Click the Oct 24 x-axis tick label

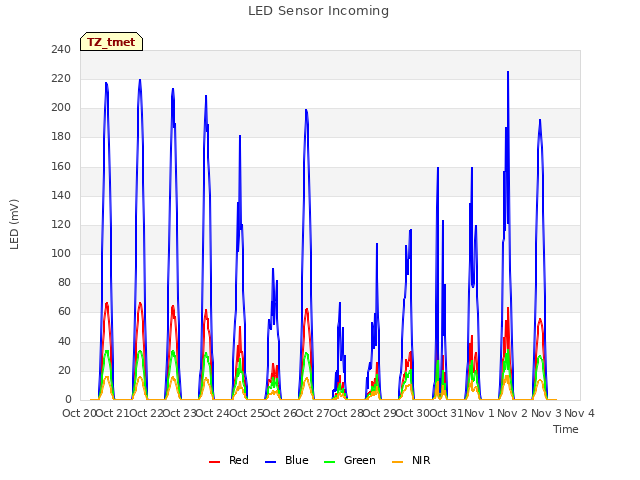213,413
